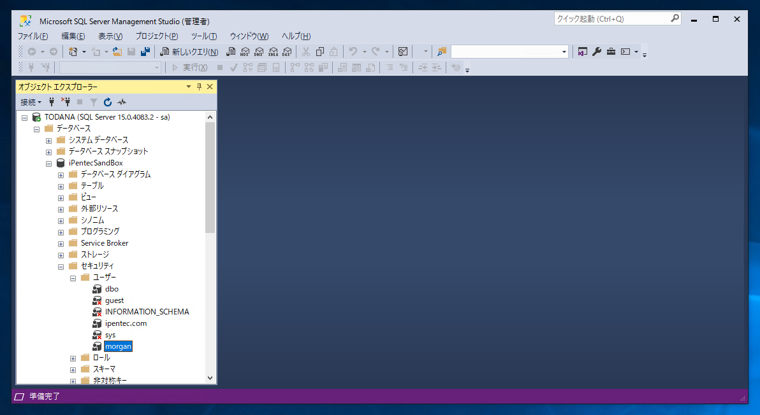Screen dimensions: 760x415
Task: Expand the ロール folder
Action: pos(73,359)
